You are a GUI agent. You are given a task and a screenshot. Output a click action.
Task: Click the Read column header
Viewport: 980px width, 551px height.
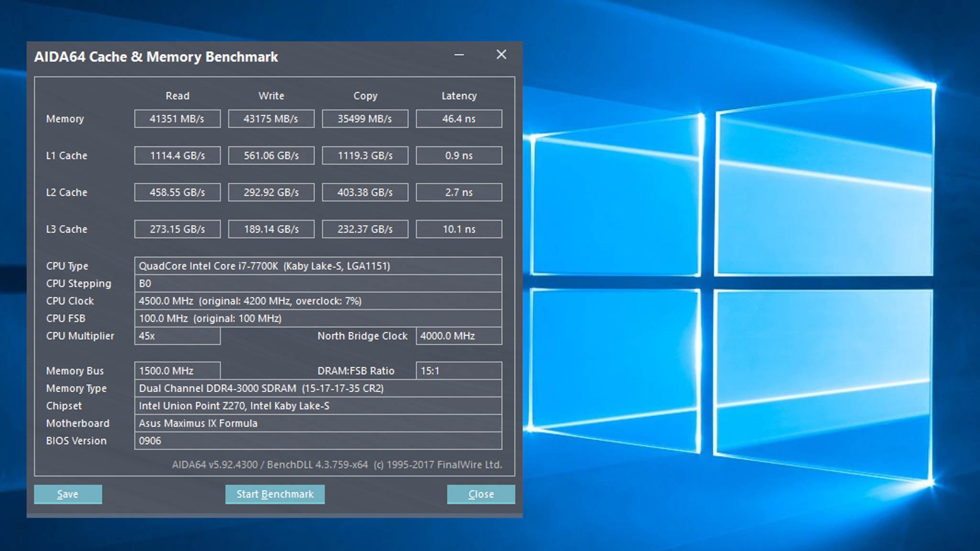click(178, 96)
